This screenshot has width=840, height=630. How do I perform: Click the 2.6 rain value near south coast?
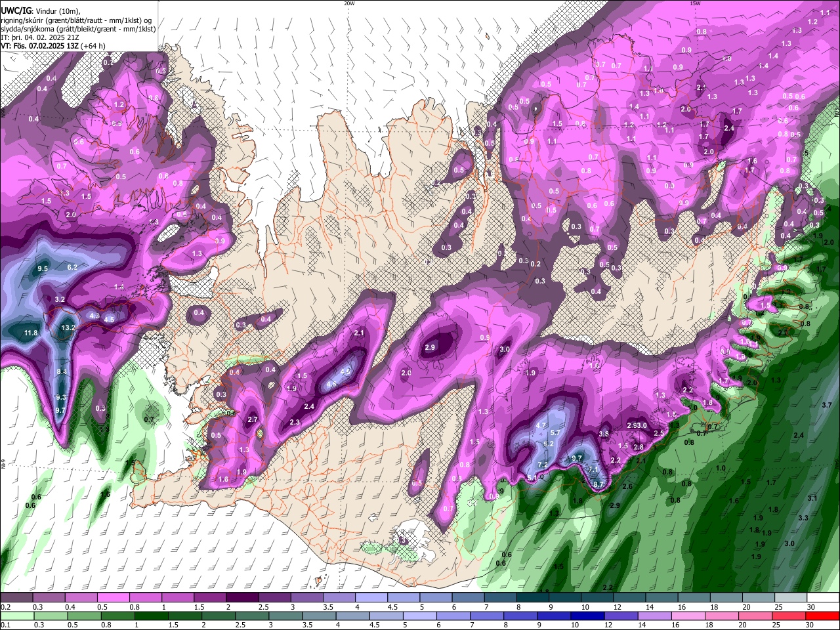pos(627,486)
